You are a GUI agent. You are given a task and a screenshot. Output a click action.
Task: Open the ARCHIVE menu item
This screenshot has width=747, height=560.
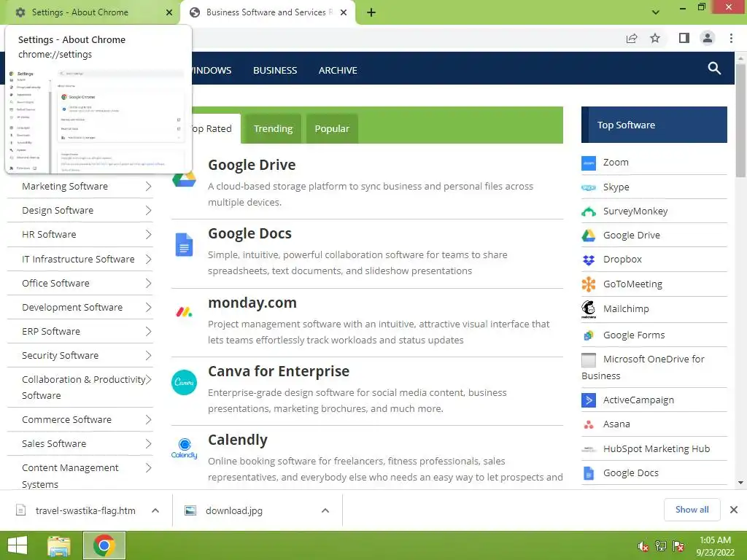(338, 71)
